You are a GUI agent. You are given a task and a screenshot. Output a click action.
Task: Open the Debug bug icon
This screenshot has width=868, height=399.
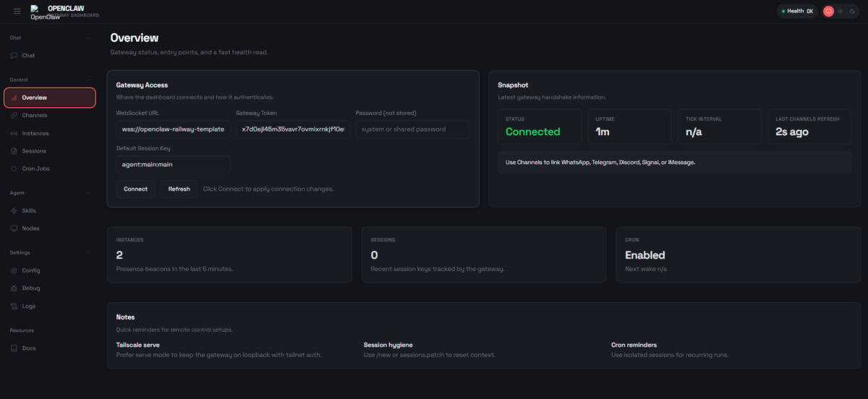(x=14, y=288)
